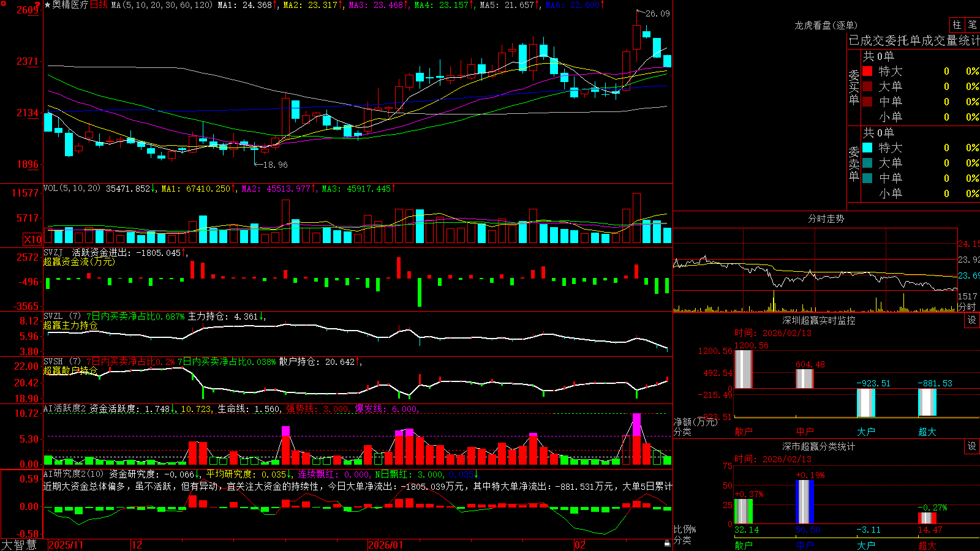Click the AI研究度2(10) indicator name

[74, 474]
